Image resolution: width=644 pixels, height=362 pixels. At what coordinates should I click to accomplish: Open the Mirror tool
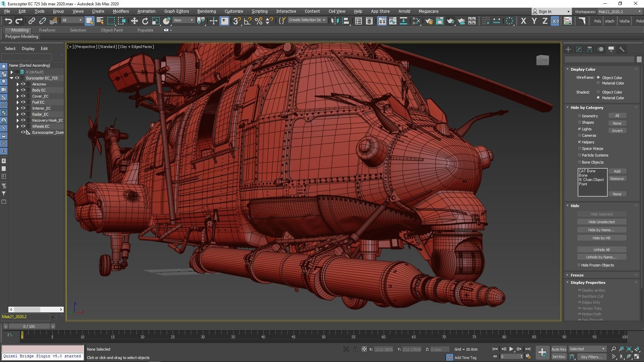click(x=334, y=21)
